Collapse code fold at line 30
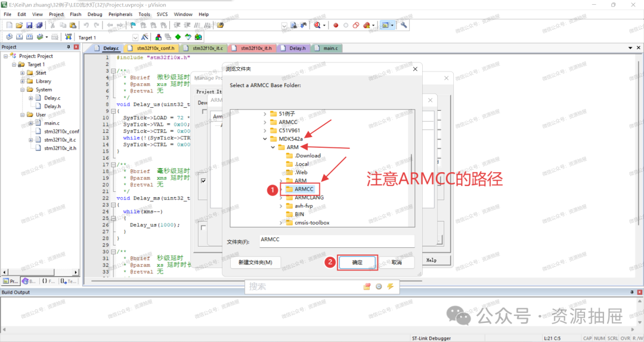 113,251
